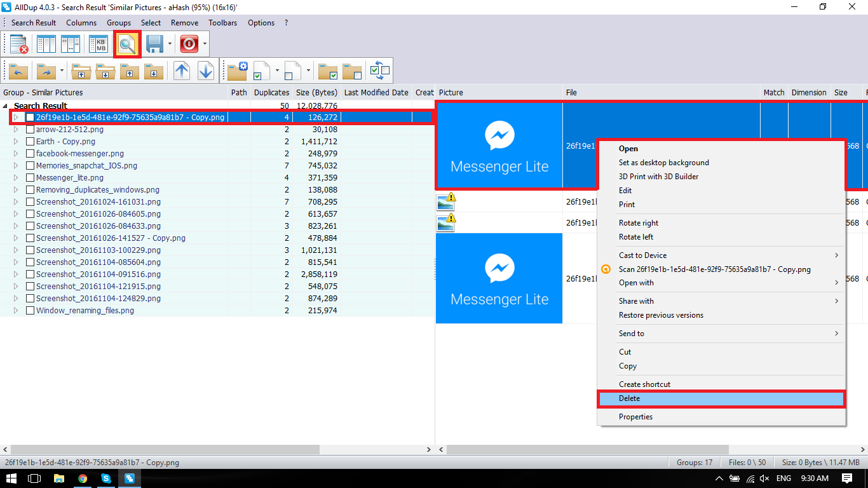Open Skype from the taskbar
This screenshot has height=488, width=868.
106,478
